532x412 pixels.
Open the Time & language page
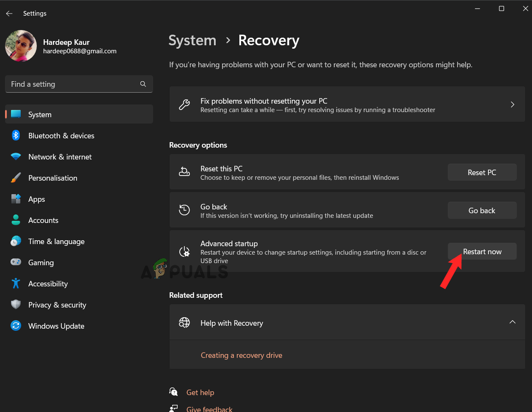(x=56, y=242)
